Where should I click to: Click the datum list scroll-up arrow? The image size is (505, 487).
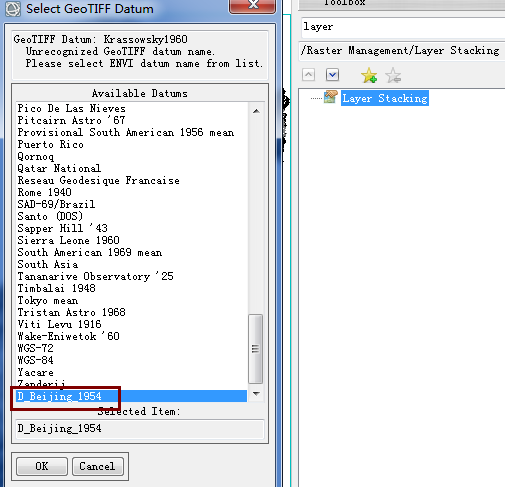tap(256, 111)
